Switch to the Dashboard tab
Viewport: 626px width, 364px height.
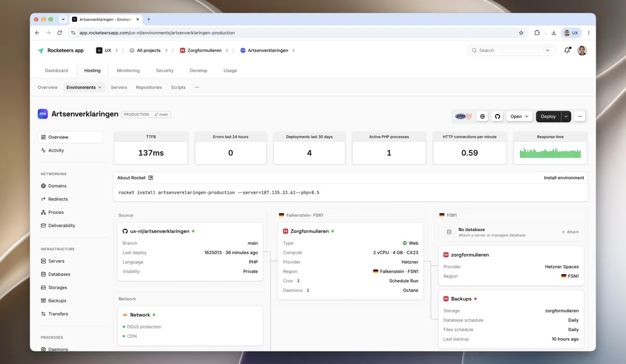click(56, 70)
